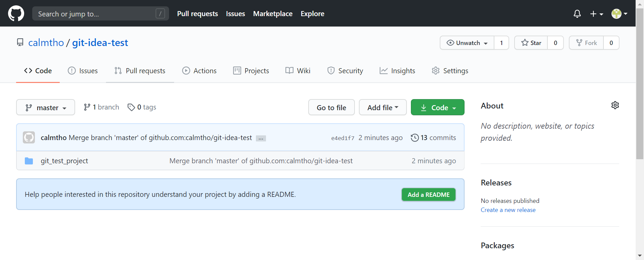This screenshot has width=644, height=260.
Task: Open the repository Pull requests tab
Action: pyautogui.click(x=140, y=71)
